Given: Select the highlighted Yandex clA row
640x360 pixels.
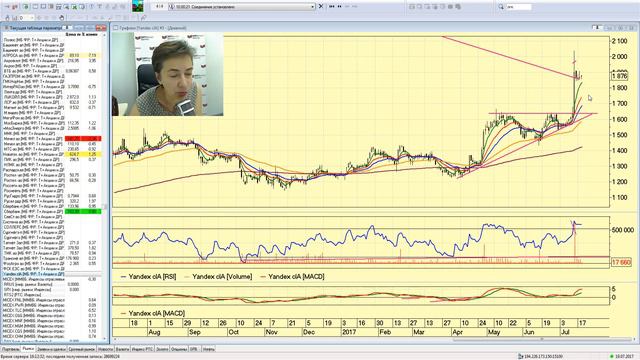Looking at the screenshot, I should [52, 274].
